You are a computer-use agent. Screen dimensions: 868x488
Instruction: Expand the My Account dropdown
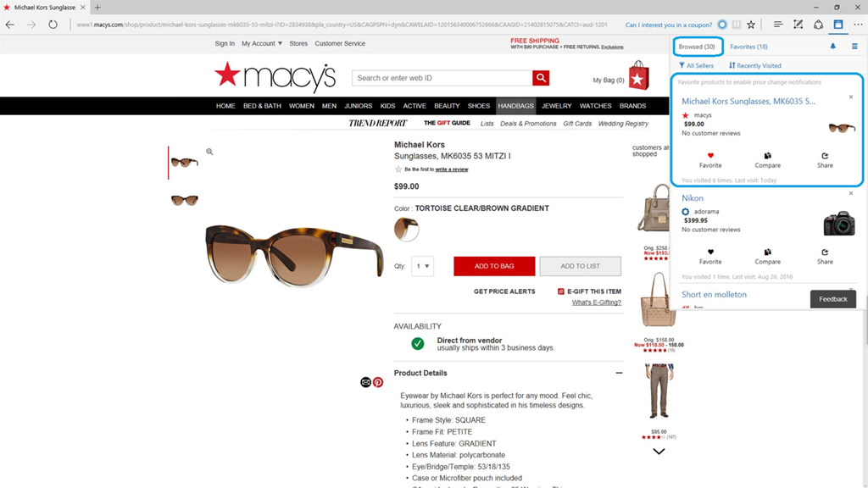(x=262, y=43)
